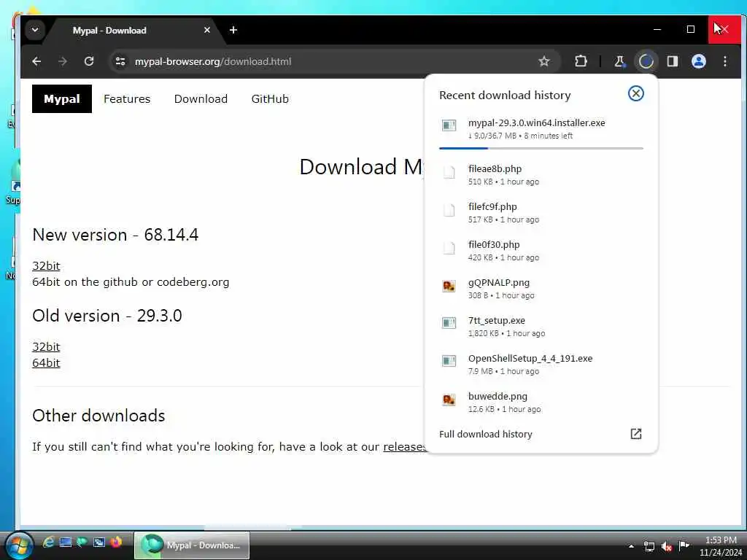Click Full download history

tap(485, 434)
